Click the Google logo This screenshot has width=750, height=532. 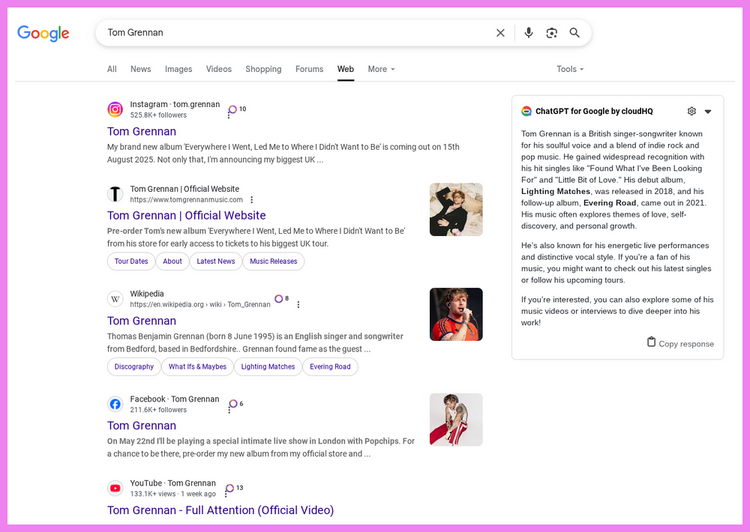coord(43,33)
